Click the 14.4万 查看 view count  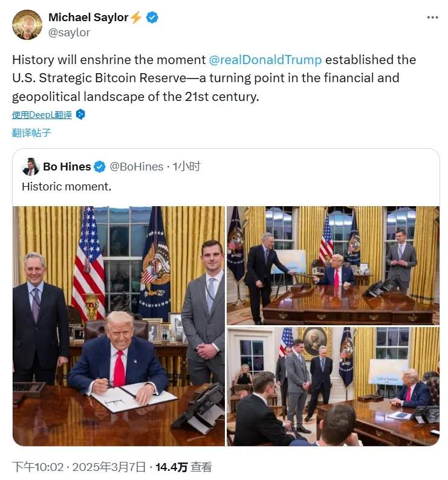click(184, 467)
